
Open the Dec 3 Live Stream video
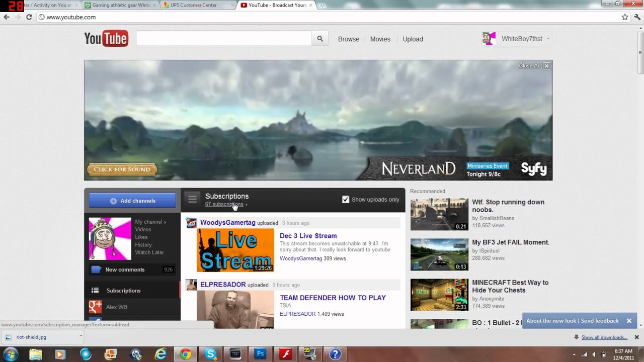[308, 236]
